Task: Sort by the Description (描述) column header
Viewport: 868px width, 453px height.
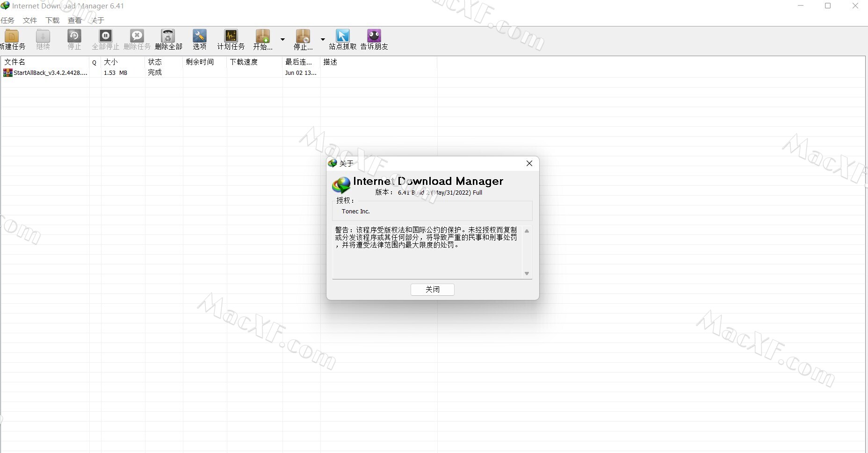Action: (x=379, y=62)
